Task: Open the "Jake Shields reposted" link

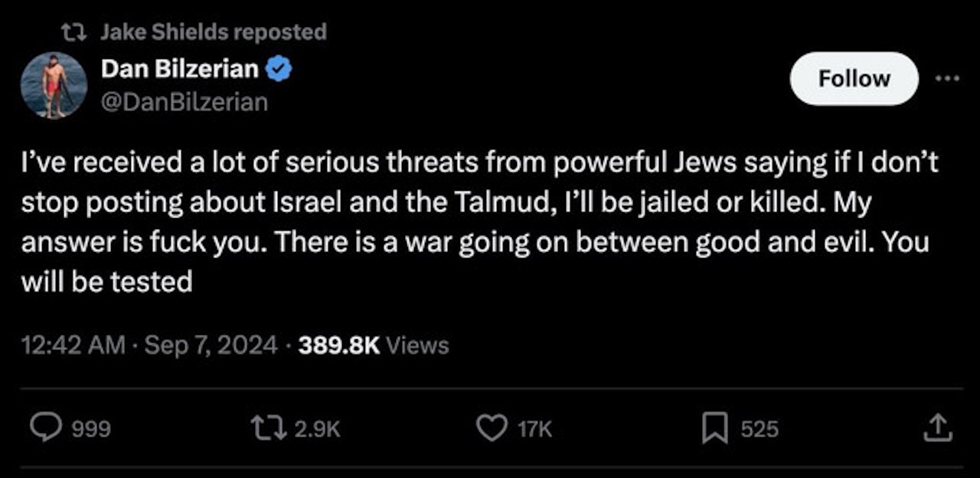Action: coord(214,32)
